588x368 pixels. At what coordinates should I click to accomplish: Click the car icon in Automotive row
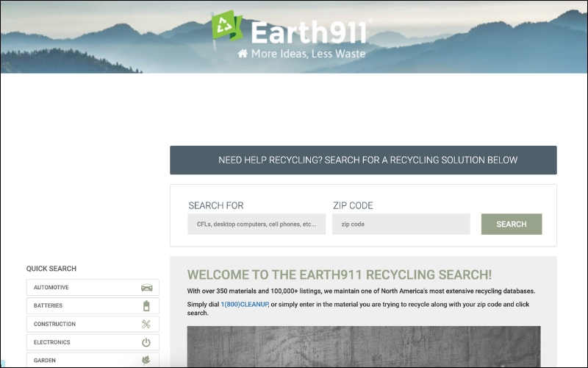pyautogui.click(x=146, y=288)
